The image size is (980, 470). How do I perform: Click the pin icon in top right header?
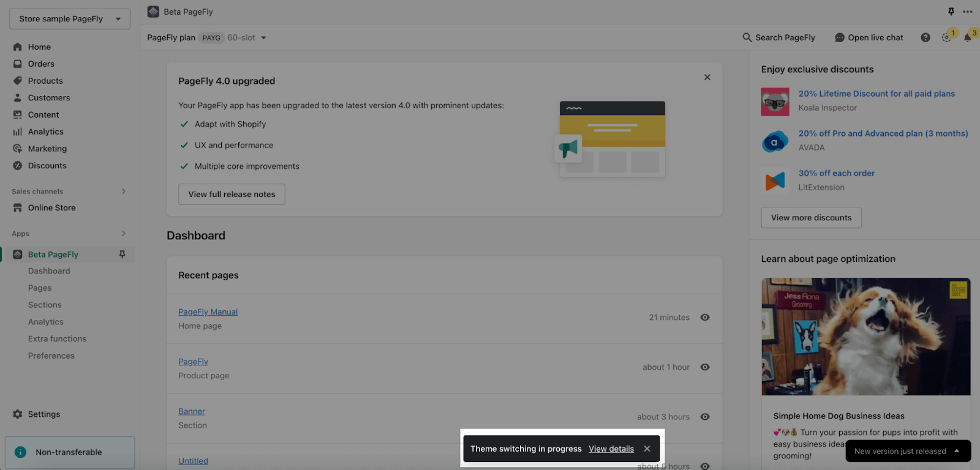tap(951, 12)
